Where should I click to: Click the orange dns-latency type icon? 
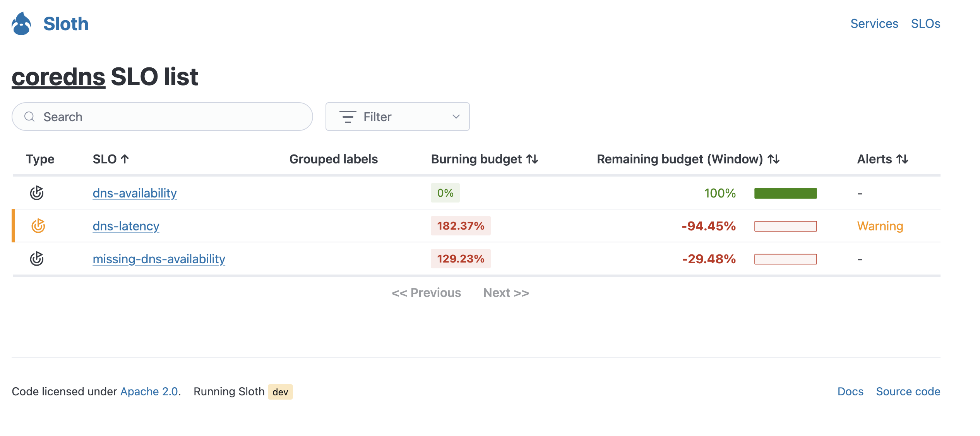(38, 226)
